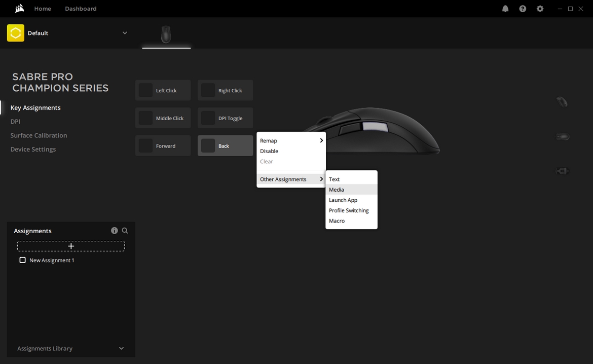
Task: Switch to the middle mouse view thumbnail
Action: (563, 136)
